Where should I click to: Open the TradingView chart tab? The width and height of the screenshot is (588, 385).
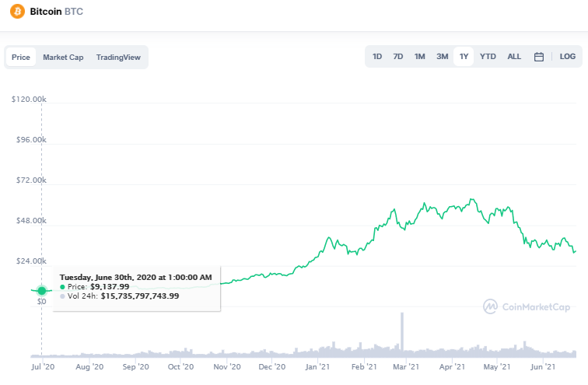click(118, 58)
